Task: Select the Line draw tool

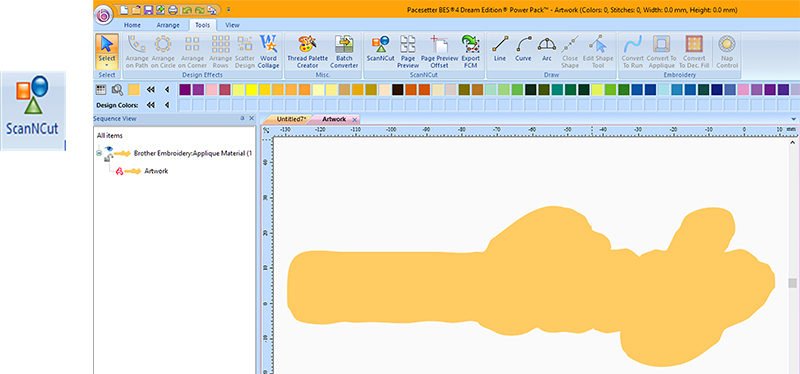Action: tap(500, 49)
